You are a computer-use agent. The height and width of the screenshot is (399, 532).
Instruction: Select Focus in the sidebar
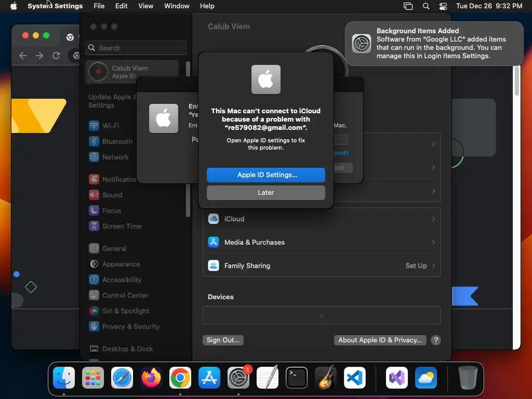click(x=105, y=211)
